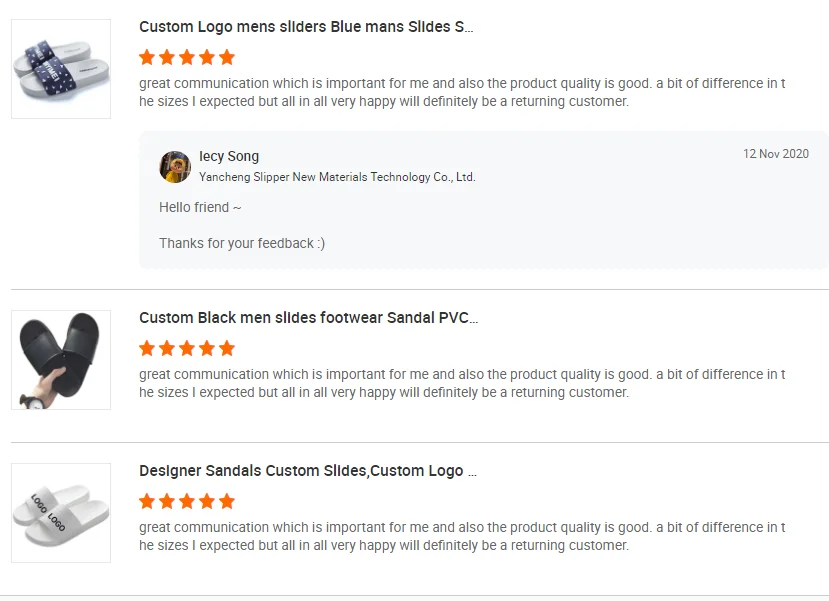Image resolution: width=829 pixels, height=601 pixels.
Task: Click the white LOGO sandals thumbnail
Action: click(x=61, y=513)
